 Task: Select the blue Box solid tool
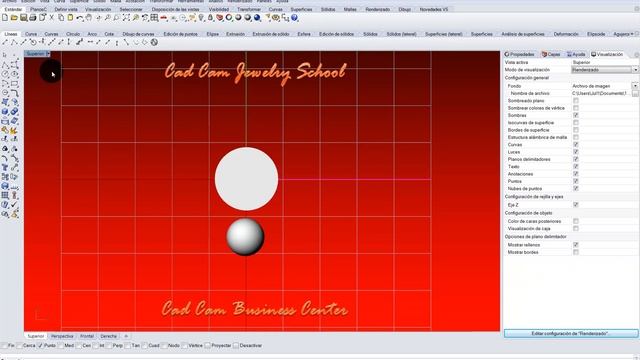tap(5, 111)
